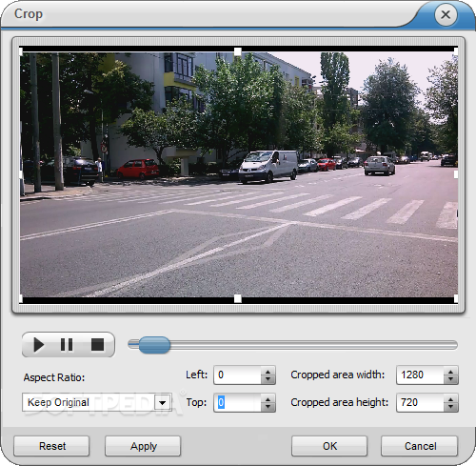Pause the video preview
This screenshot has width=476, height=466.
[67, 345]
